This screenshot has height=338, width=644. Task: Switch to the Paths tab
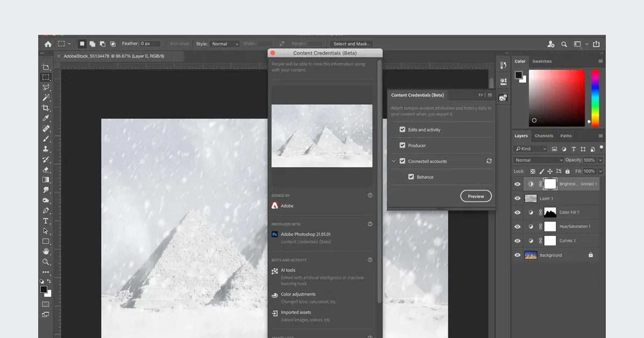[566, 136]
